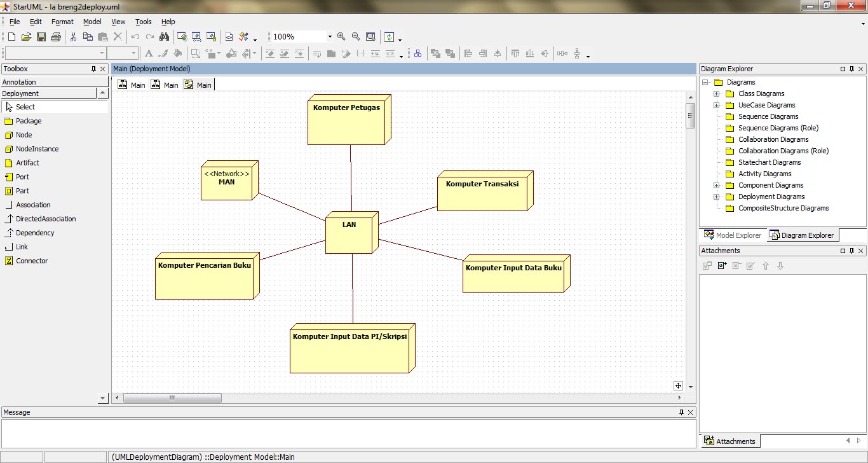
Task: Open the Edit menu
Action: pos(36,22)
